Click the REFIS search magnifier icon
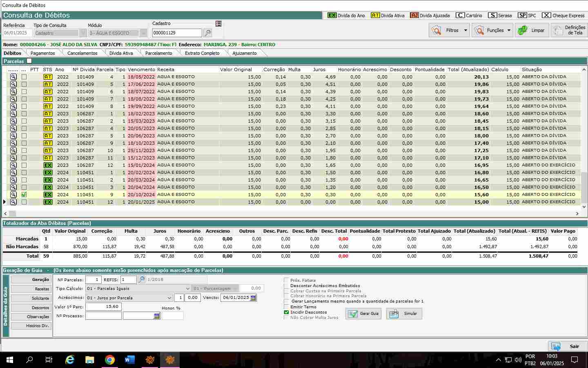The width and height of the screenshot is (588, 368). coord(141,280)
